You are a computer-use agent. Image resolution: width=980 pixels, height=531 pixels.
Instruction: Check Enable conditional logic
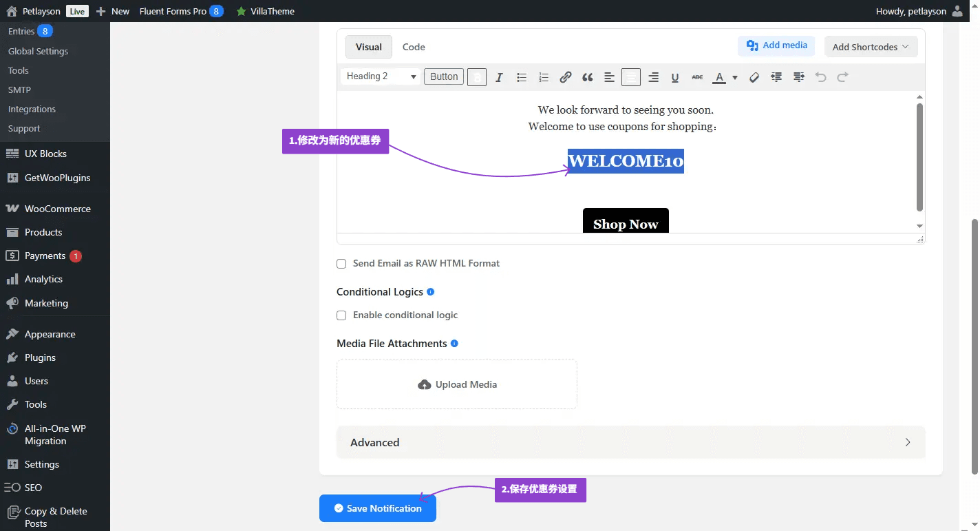(341, 315)
